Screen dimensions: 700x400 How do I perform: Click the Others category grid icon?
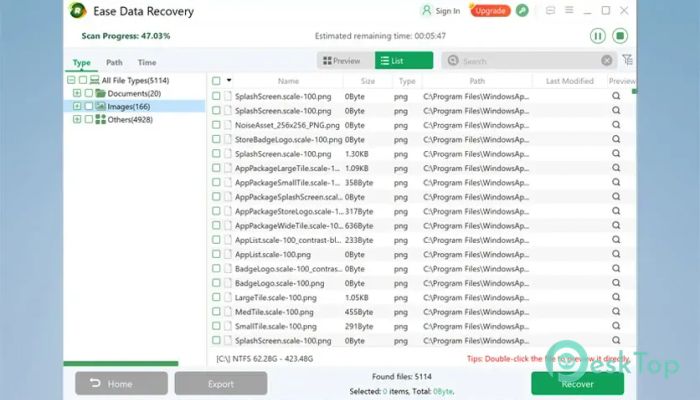tap(100, 119)
